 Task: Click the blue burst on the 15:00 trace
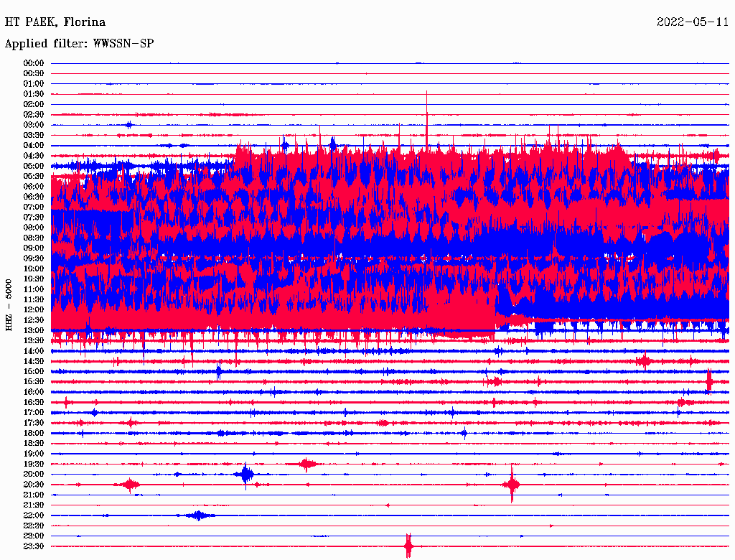(x=219, y=372)
